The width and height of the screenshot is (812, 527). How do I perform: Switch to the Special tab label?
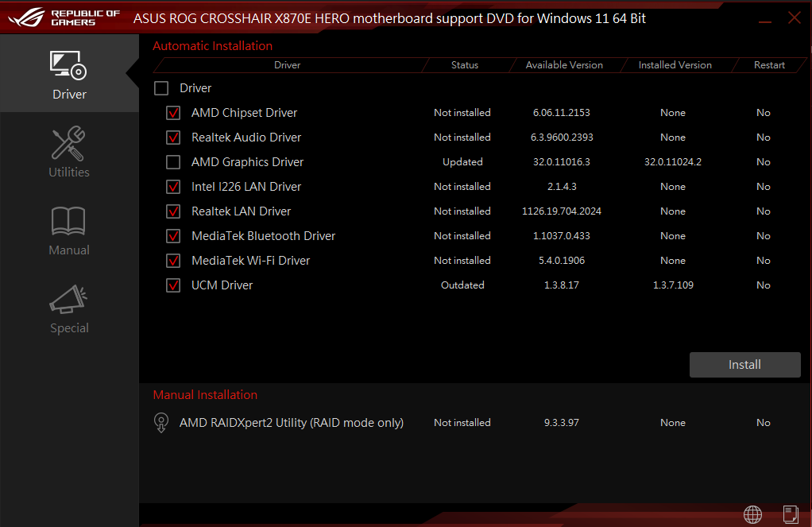[x=69, y=328]
